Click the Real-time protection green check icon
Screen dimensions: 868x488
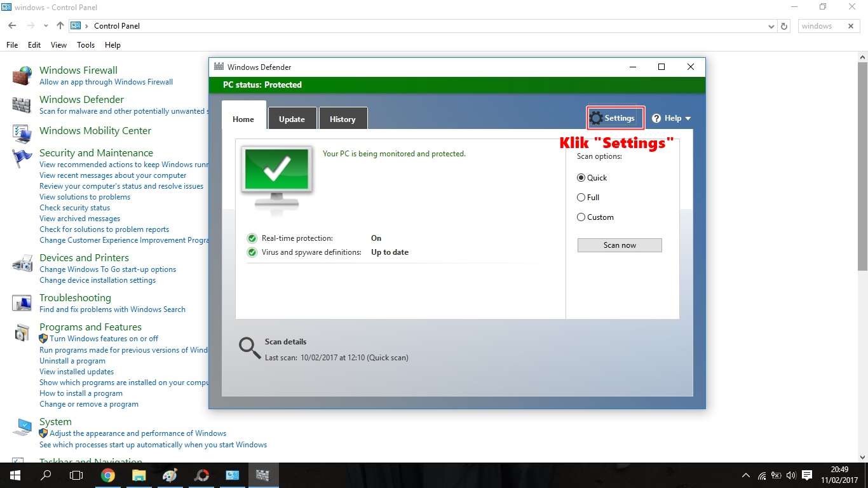(252, 238)
